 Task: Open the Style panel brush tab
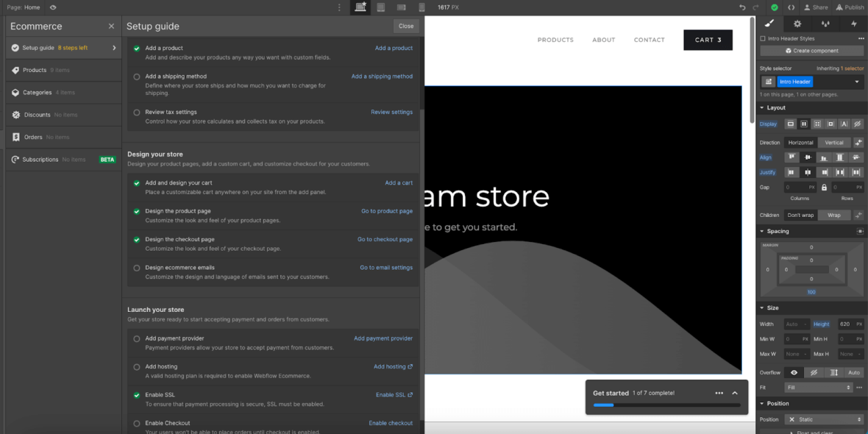[x=769, y=24]
